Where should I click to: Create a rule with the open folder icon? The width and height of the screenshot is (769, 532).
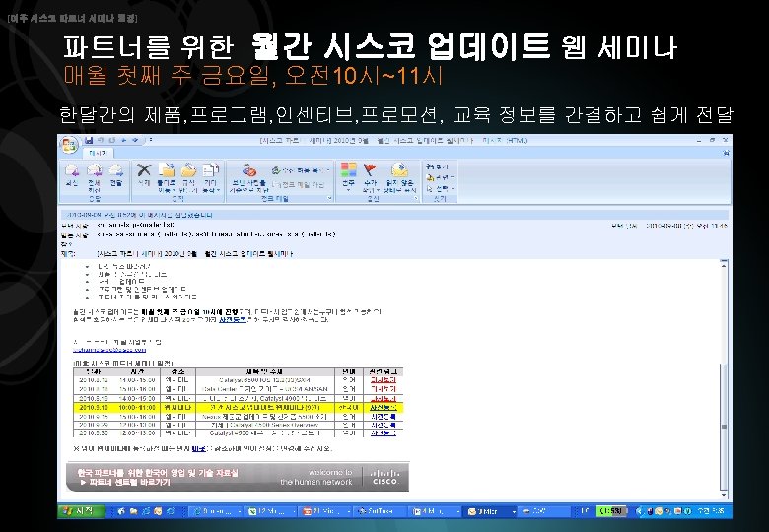[189, 178]
